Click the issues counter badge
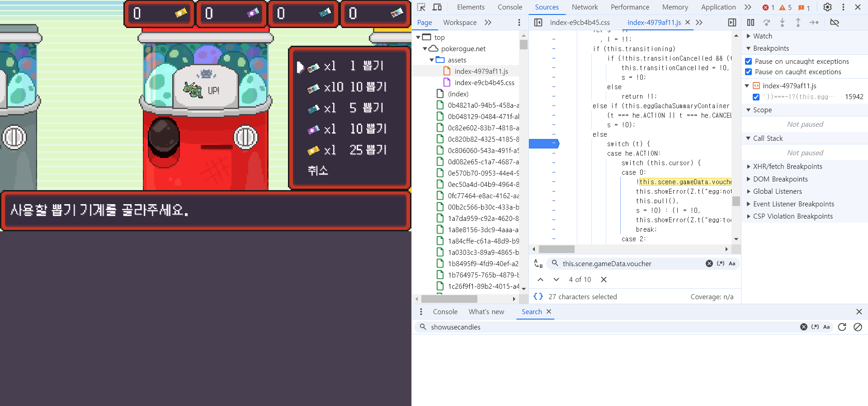Screen dimensions: 868x406 [x=804, y=8]
